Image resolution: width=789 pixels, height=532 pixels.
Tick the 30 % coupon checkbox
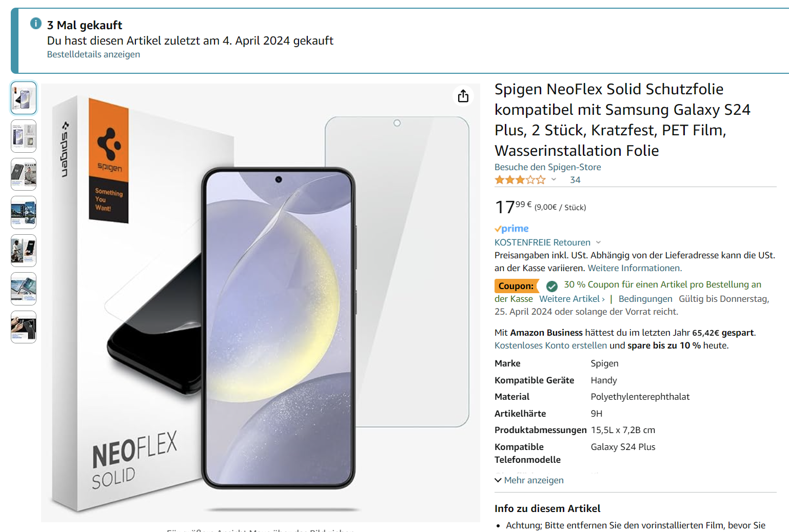[552, 286]
